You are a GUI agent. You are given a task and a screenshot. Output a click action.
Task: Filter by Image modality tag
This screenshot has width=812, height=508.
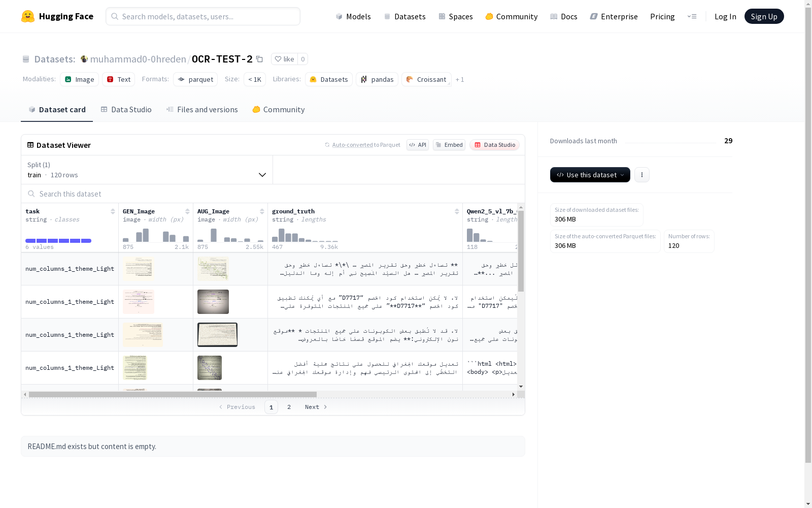(79, 79)
